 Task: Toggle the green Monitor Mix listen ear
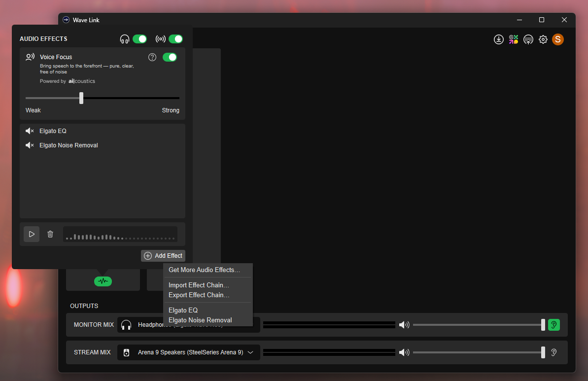point(554,325)
